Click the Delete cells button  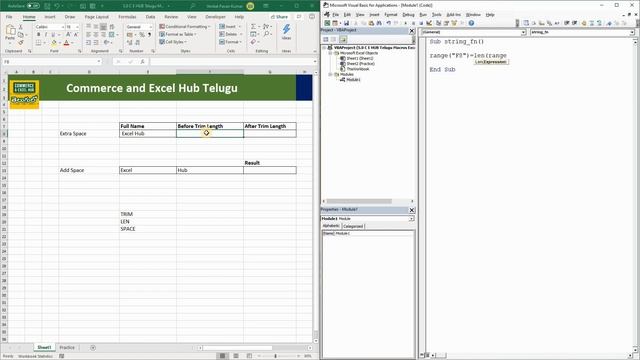230,34
